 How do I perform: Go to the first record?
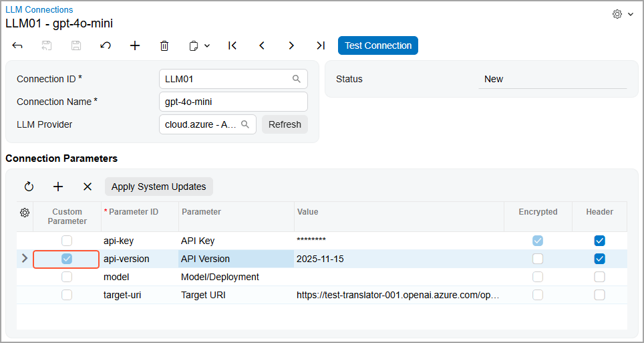pos(232,45)
